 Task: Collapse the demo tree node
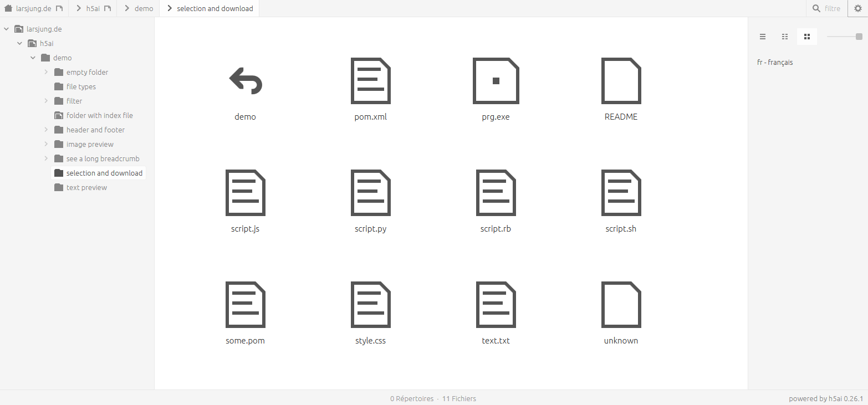pyautogui.click(x=33, y=58)
